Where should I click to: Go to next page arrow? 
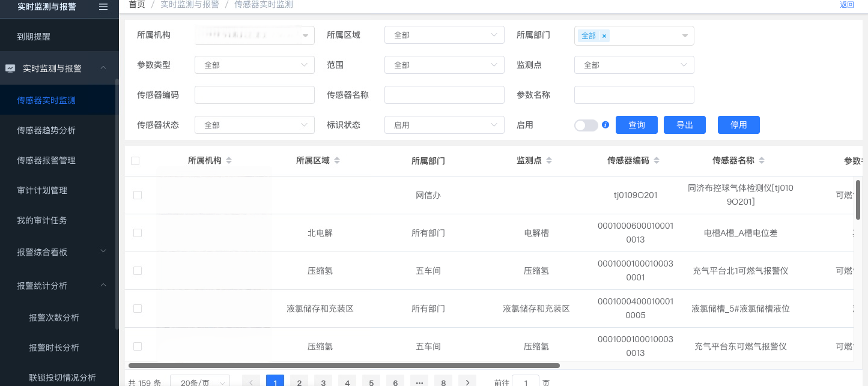(467, 382)
